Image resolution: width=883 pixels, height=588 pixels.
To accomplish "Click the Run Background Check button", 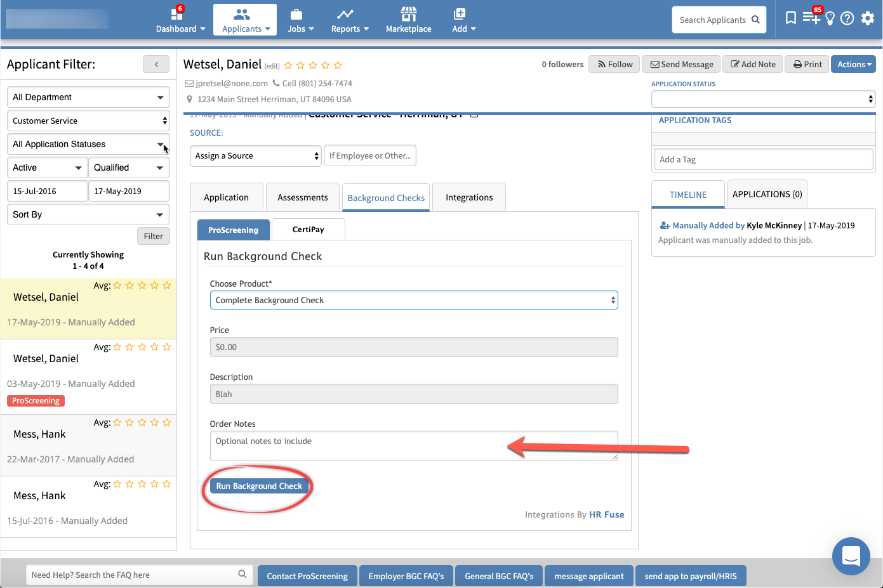I will tap(259, 486).
